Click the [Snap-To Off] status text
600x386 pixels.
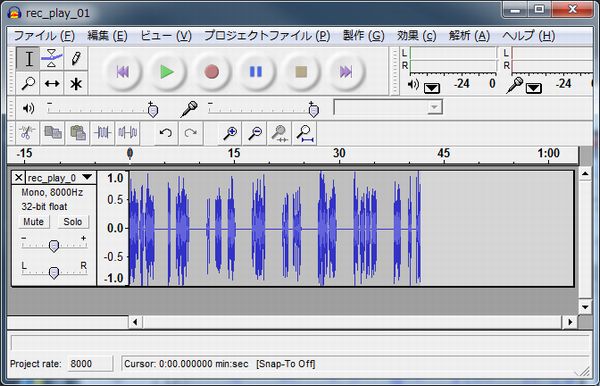tap(286, 364)
